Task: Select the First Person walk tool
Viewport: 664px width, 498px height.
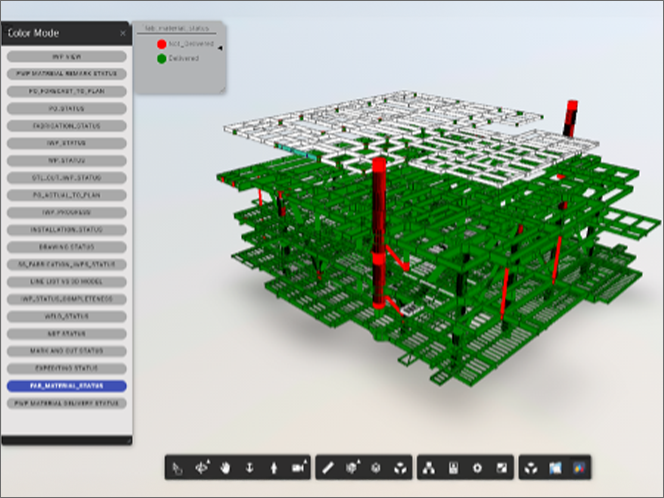Action: click(274, 467)
